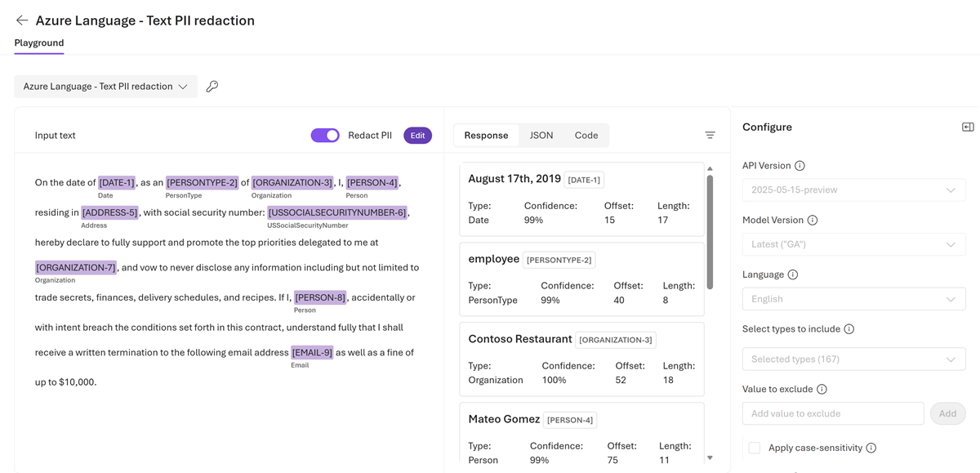Click the Input text label

(56, 136)
